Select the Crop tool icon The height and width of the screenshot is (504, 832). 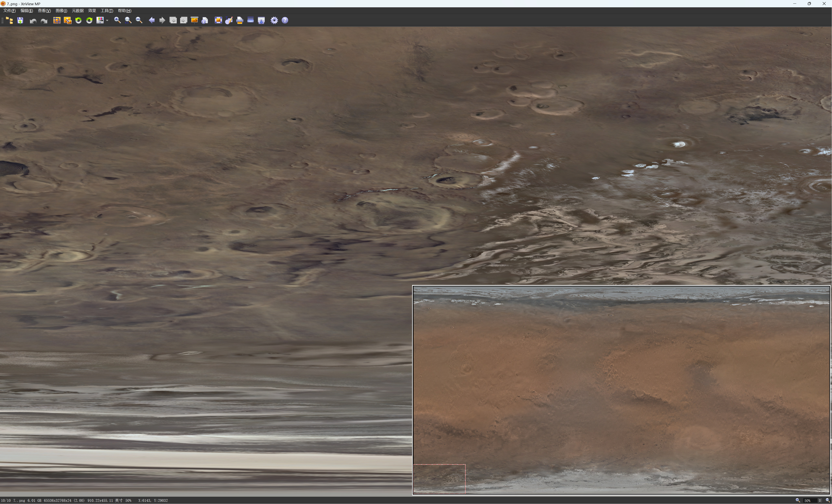[x=57, y=21]
